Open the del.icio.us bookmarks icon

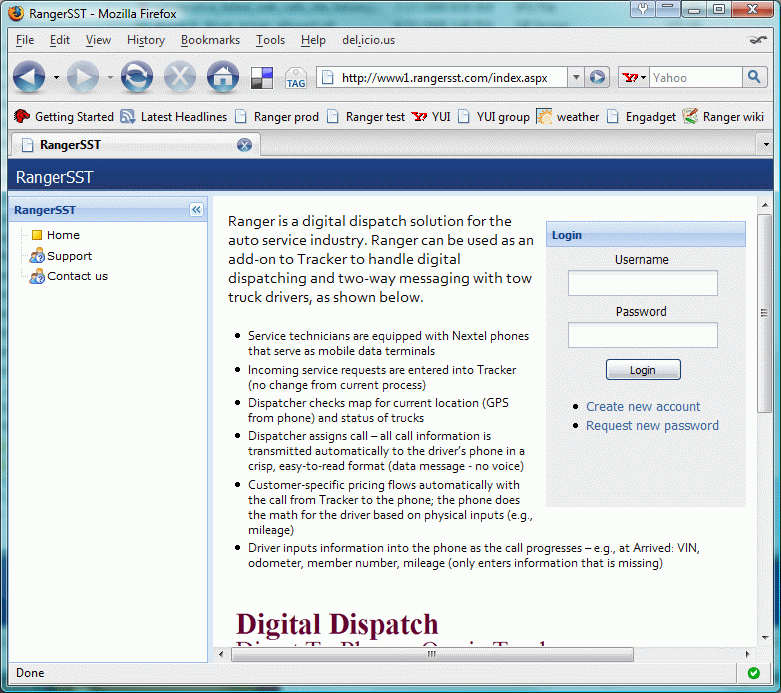[262, 78]
